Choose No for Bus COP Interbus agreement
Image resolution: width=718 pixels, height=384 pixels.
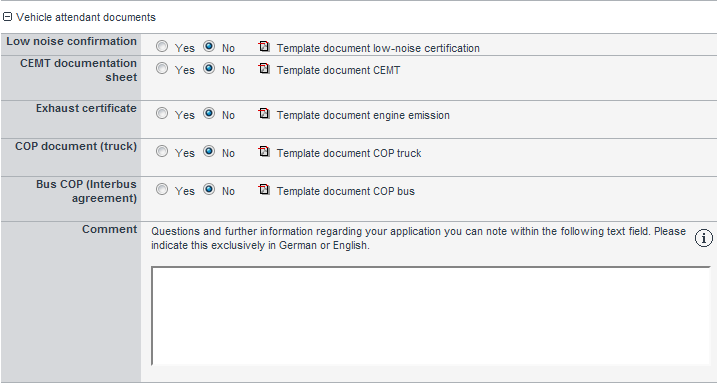(x=209, y=189)
